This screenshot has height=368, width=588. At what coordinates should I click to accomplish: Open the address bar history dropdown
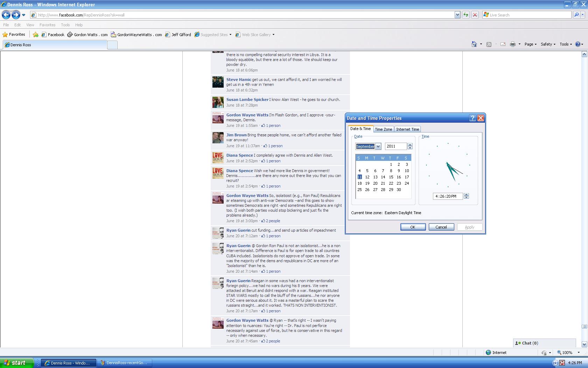point(457,15)
